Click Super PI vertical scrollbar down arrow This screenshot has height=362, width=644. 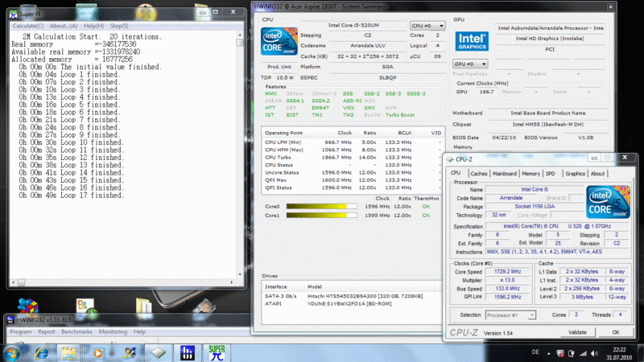[240, 274]
